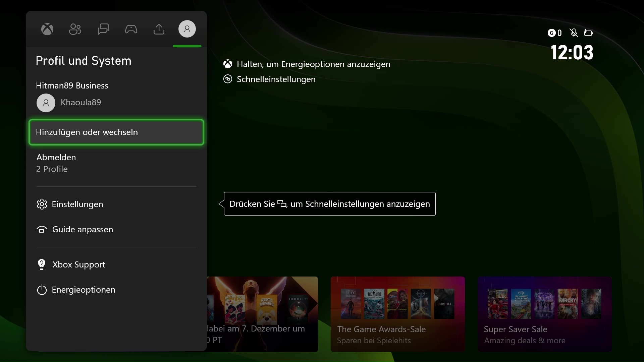Click Halten, um Energieoptionen anzuzeigen text
Screen dimensions: 644x362
[x=314, y=64]
